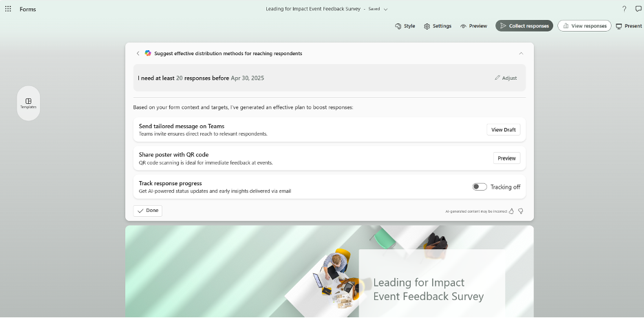The height and width of the screenshot is (318, 644).
Task: Click the form name in the top bar
Action: click(313, 9)
